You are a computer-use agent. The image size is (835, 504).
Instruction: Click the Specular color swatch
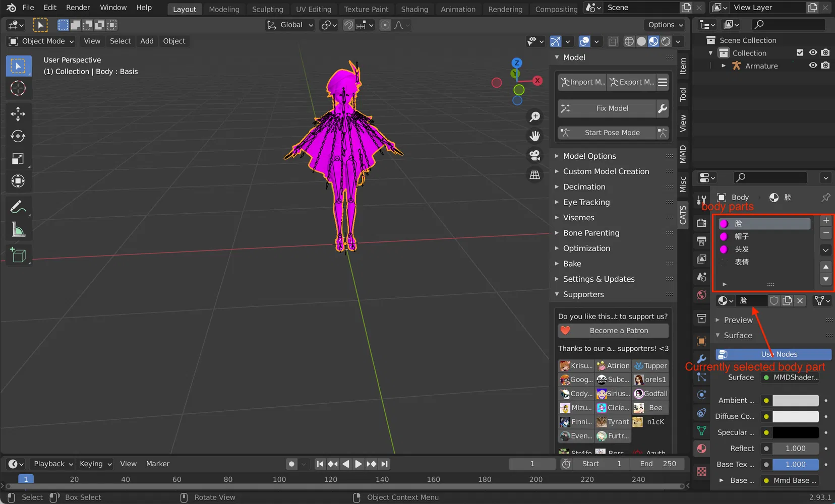[795, 432]
